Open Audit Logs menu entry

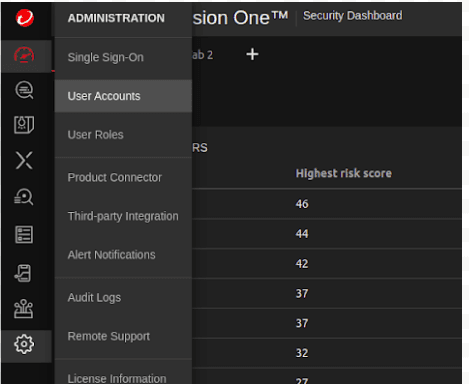[x=123, y=297]
